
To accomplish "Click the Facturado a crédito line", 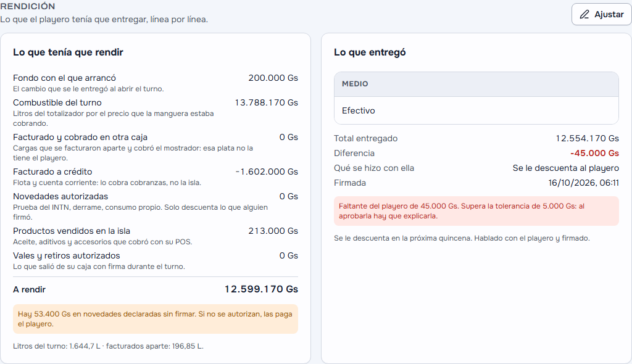I will (155, 176).
